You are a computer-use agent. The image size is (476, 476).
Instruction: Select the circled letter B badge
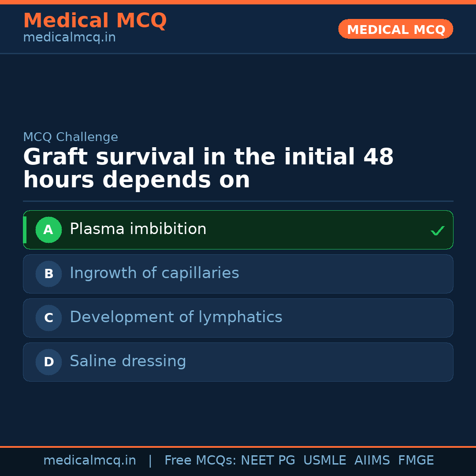[48, 274]
